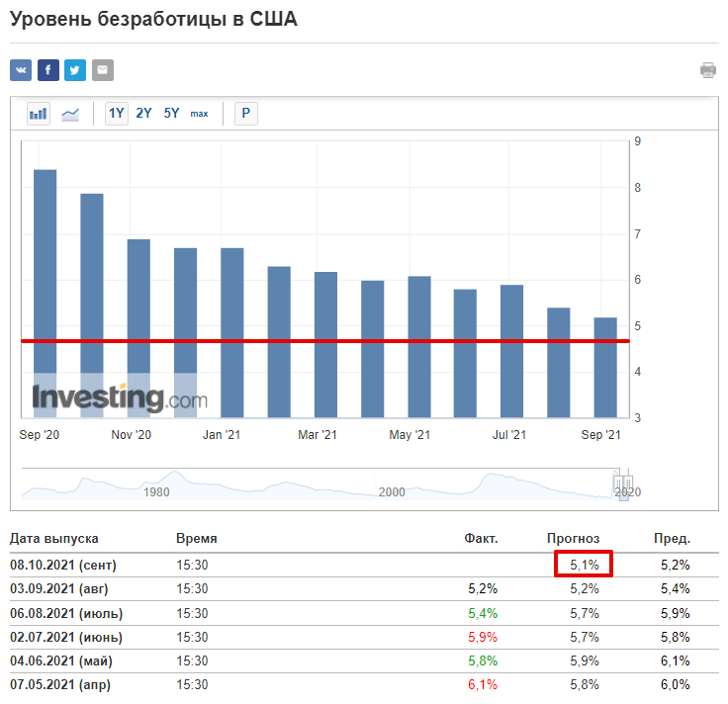Click the 07.05.2021 (апр) release date

pyautogui.click(x=60, y=684)
